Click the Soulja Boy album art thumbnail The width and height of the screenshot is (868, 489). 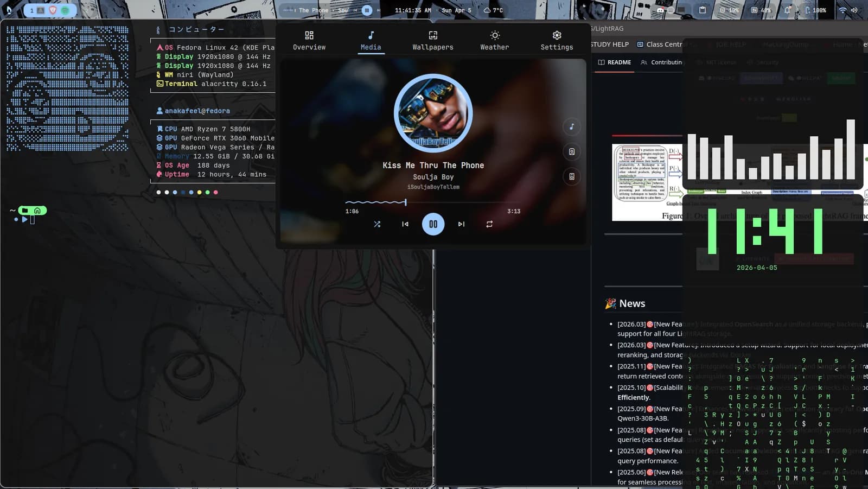coord(433,113)
